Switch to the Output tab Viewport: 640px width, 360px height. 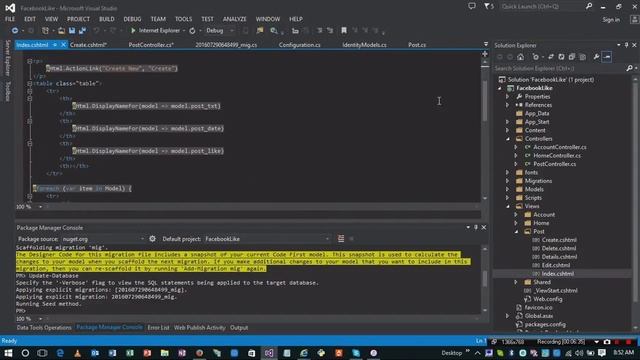click(239, 327)
